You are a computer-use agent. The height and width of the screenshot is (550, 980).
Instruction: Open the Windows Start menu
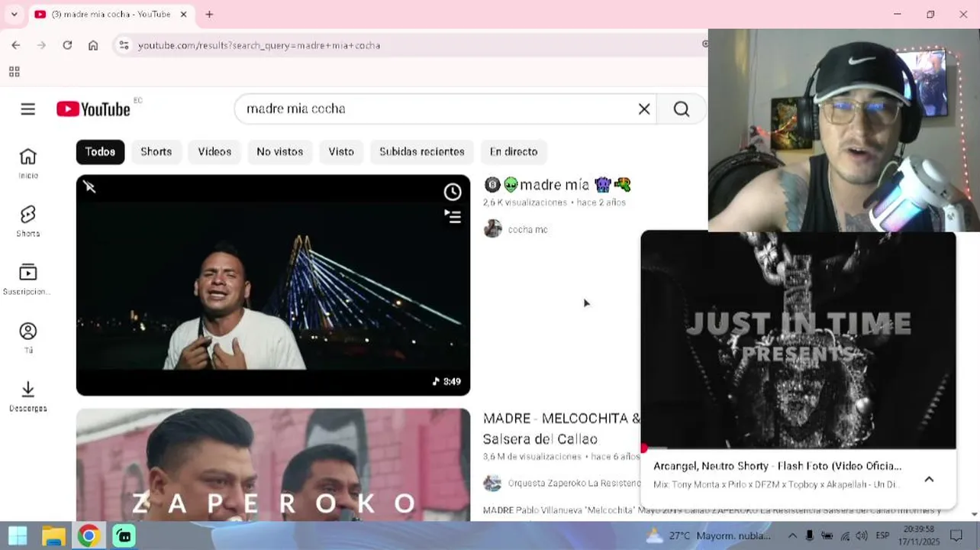18,535
